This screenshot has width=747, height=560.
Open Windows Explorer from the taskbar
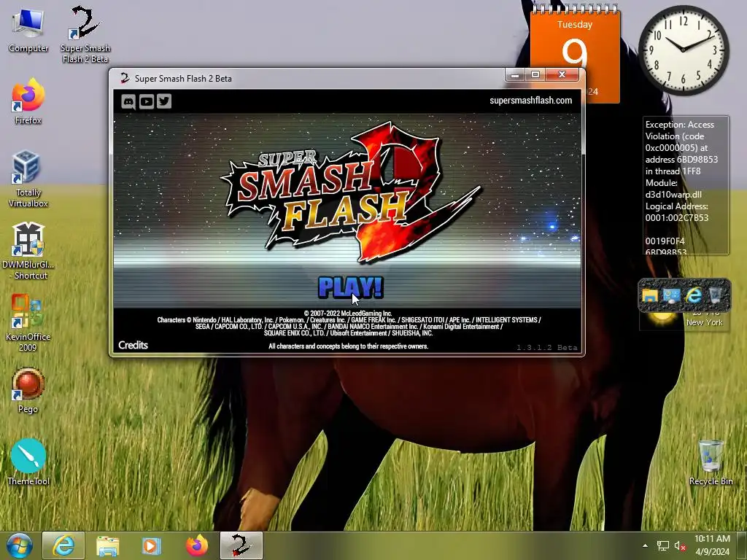pos(108,545)
